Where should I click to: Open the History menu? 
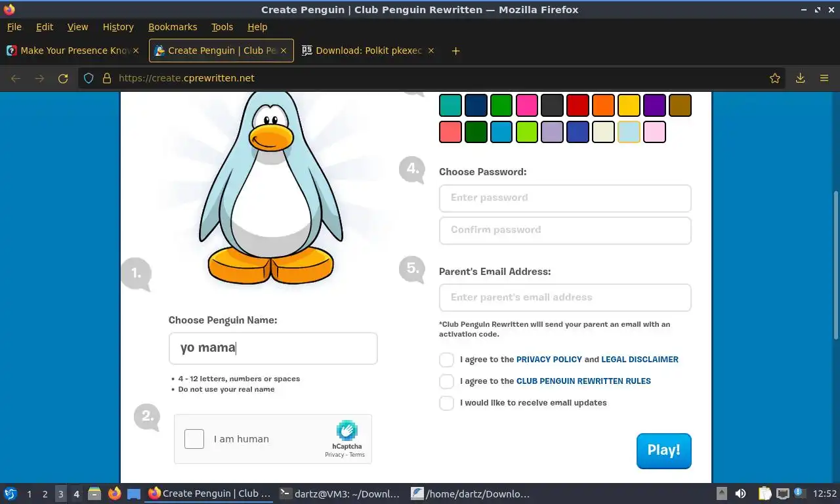coord(118,27)
